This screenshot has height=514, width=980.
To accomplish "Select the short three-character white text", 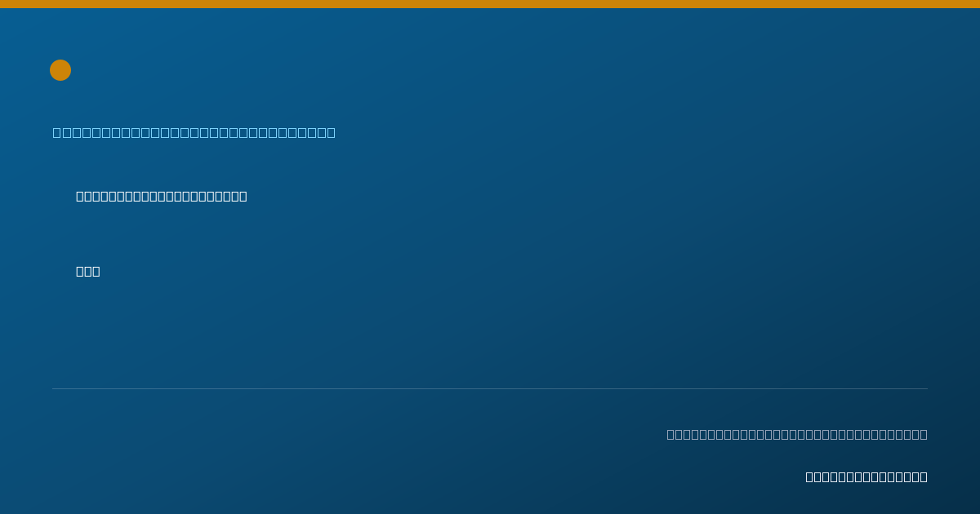I will (88, 271).
